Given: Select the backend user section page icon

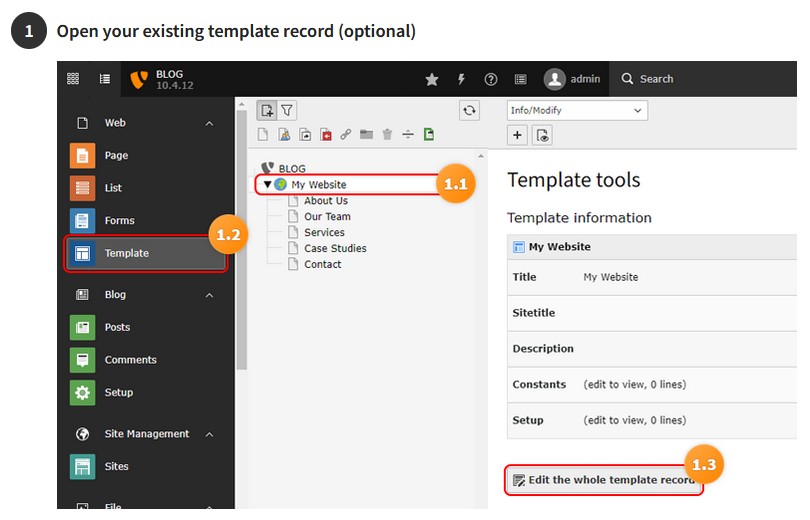Looking at the screenshot, I should coord(284,135).
